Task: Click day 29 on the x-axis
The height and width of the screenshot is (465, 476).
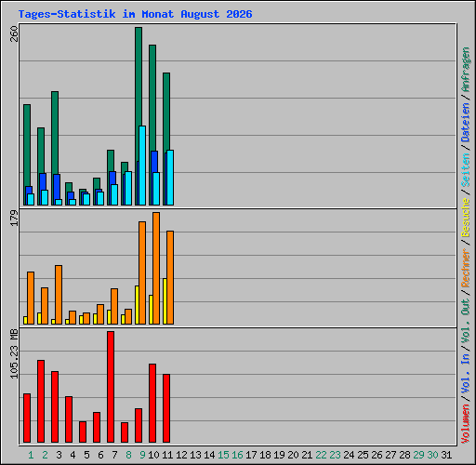Action: (x=418, y=455)
